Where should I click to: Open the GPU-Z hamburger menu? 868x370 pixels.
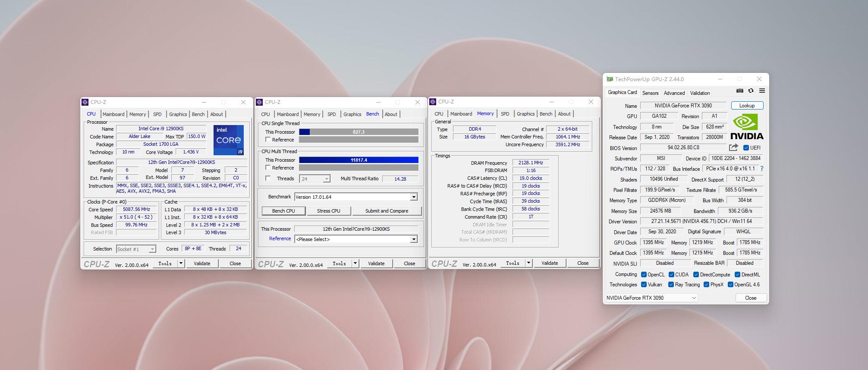point(762,91)
